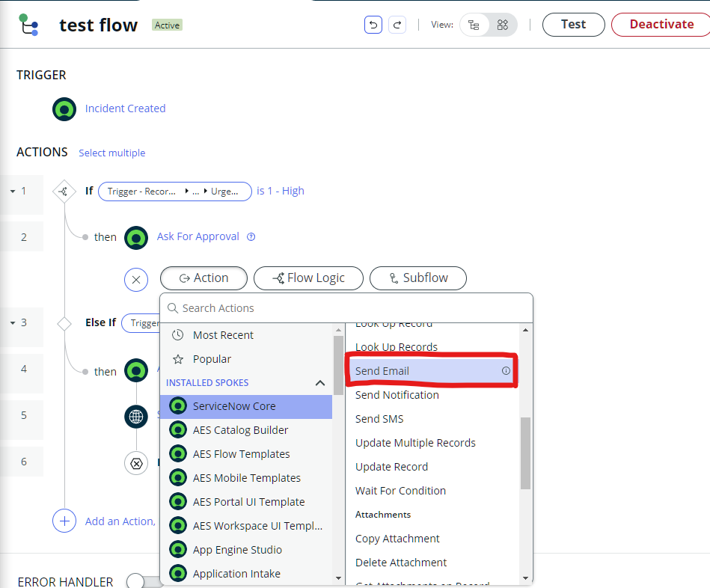
Task: Click the Flow Designer logo icon
Action: [28, 25]
